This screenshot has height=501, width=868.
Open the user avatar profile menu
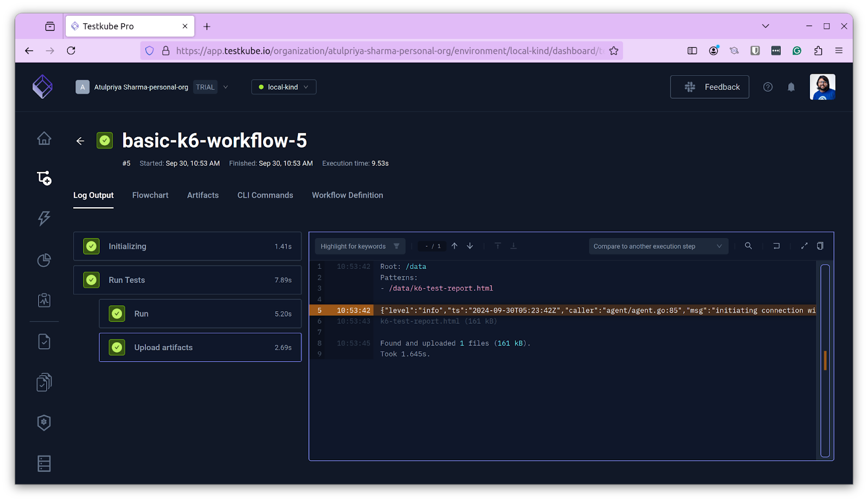pyautogui.click(x=822, y=87)
